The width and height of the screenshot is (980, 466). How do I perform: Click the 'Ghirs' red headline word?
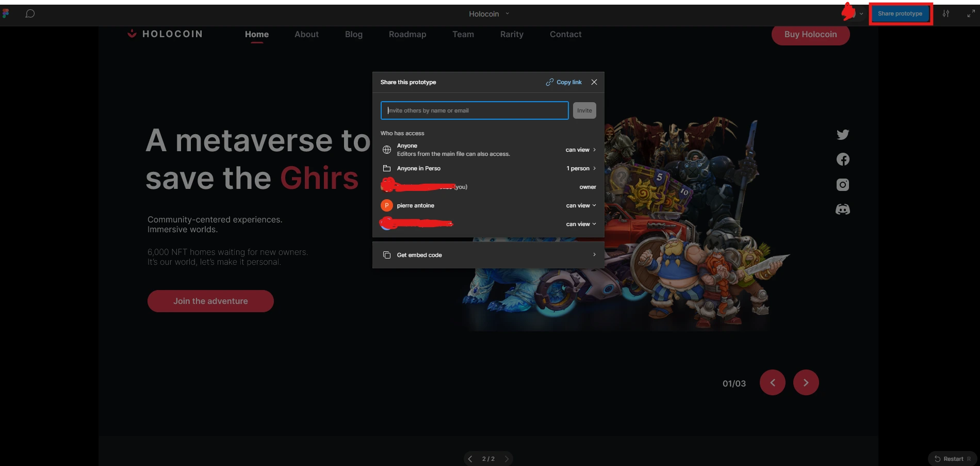[319, 179]
